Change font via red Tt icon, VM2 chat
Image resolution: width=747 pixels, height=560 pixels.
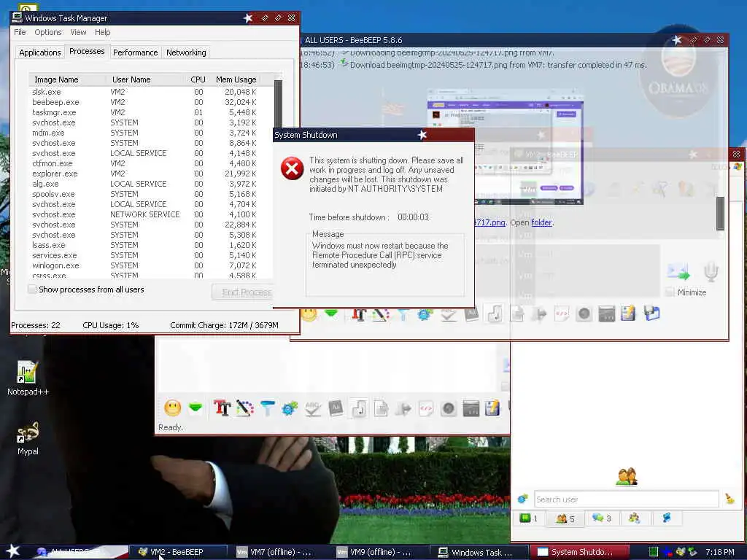pos(222,408)
